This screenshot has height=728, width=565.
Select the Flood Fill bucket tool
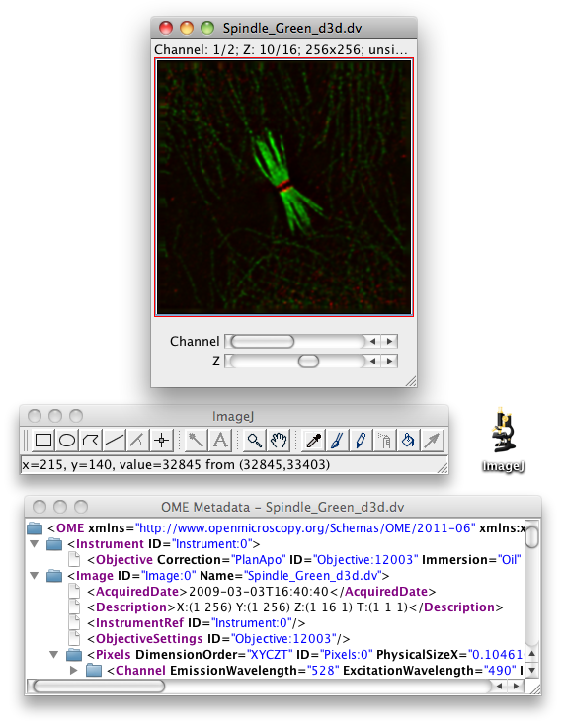click(x=408, y=440)
